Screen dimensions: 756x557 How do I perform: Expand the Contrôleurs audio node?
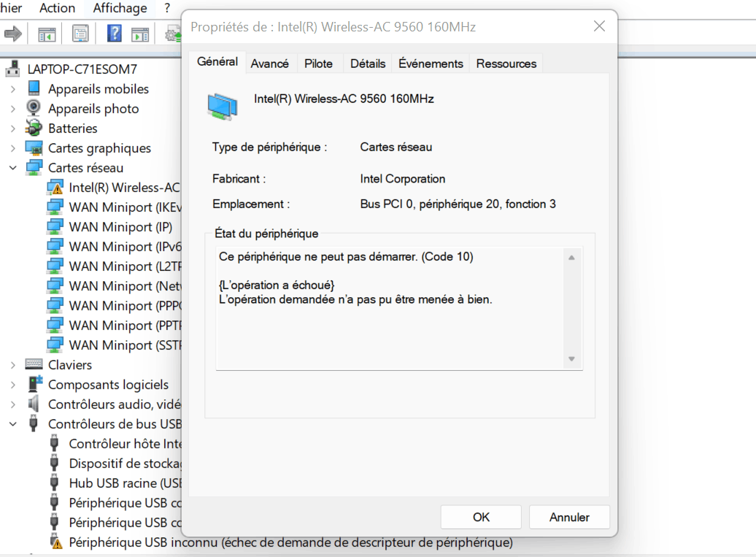(13, 404)
